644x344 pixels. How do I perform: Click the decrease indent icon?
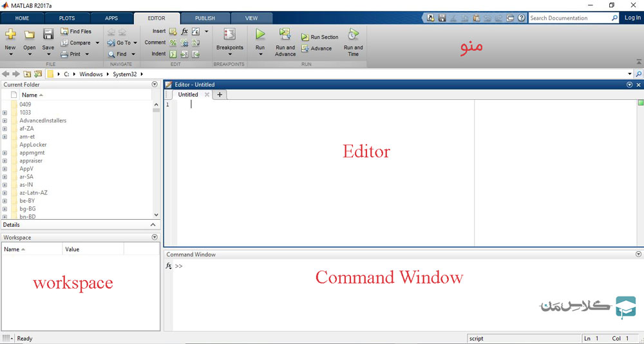(x=196, y=54)
